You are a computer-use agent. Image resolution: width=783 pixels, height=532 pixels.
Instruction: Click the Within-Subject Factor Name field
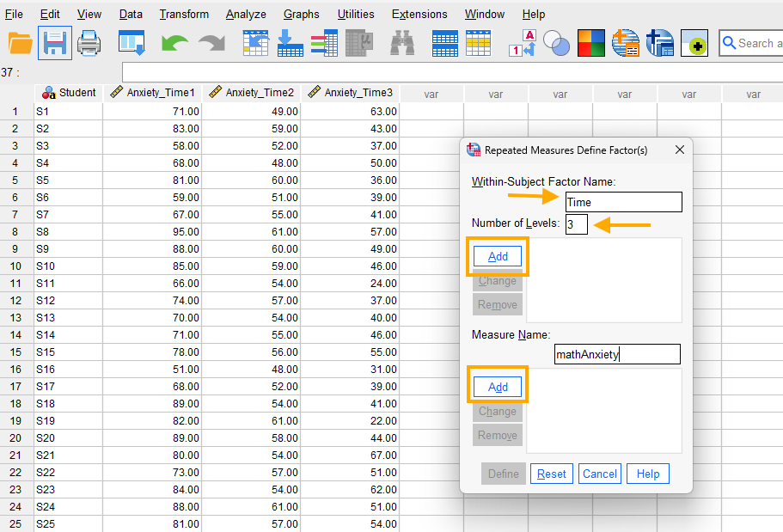pyautogui.click(x=623, y=202)
